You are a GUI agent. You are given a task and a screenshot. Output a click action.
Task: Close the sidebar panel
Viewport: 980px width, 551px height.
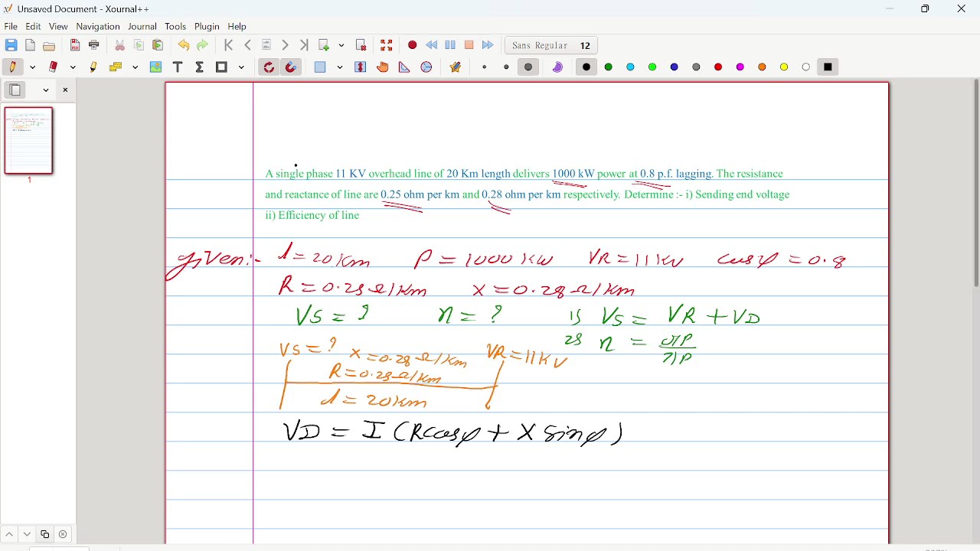(66, 90)
